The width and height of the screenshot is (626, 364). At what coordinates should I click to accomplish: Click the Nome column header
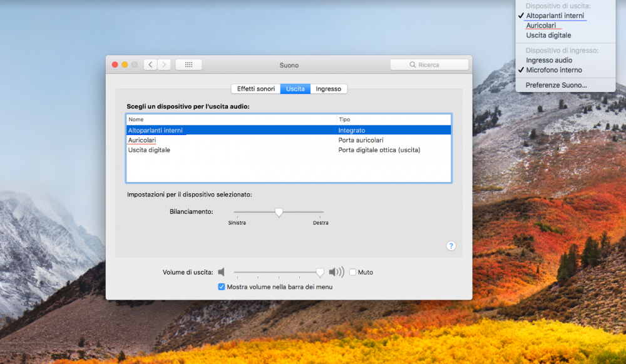tap(232, 119)
